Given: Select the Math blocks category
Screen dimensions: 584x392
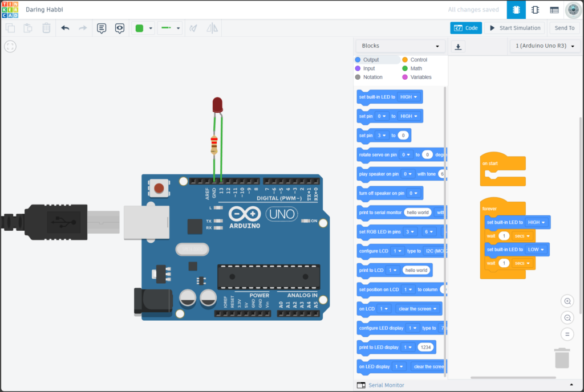Looking at the screenshot, I should click(x=412, y=68).
